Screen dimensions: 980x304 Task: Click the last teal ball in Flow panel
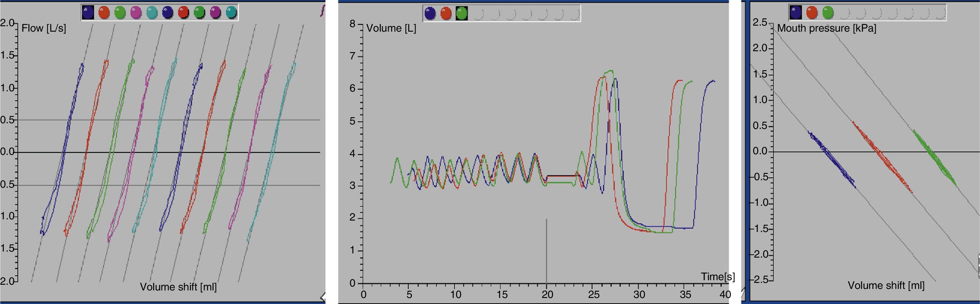click(x=231, y=13)
